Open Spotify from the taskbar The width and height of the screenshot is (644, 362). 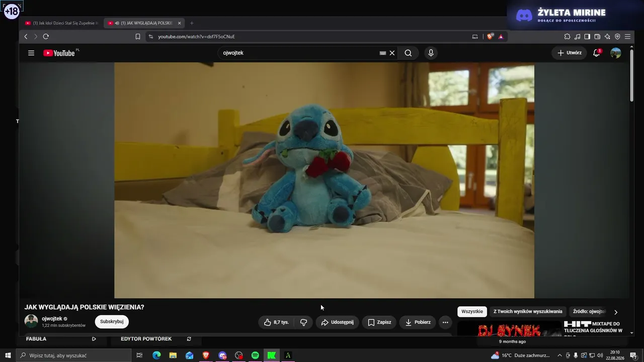click(x=255, y=355)
